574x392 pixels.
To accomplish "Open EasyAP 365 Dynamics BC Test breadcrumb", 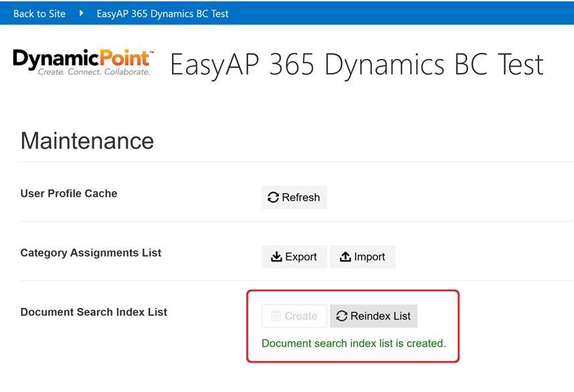I will click(x=163, y=13).
